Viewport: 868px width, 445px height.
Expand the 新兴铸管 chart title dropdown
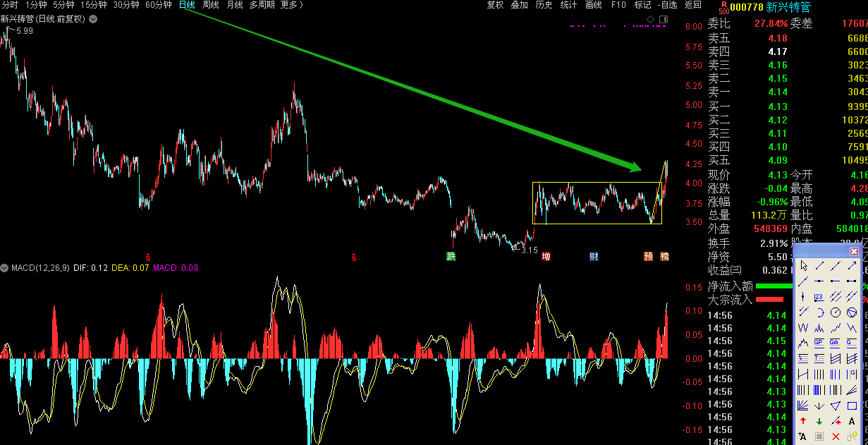93,19
